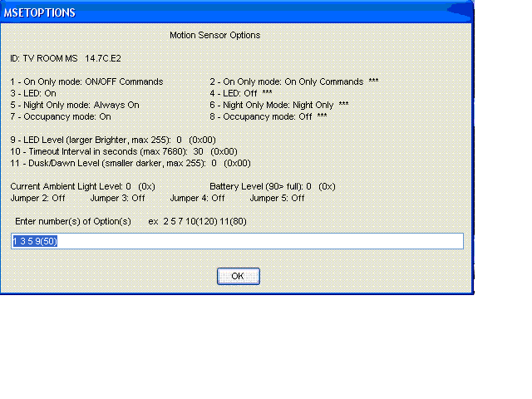Viewport: 532px width, 399px height.
Task: Click the Jumper 5: Off label
Action: point(277,198)
